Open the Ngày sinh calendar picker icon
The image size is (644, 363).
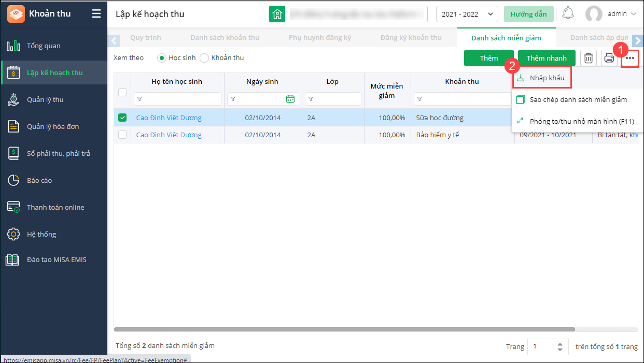click(x=290, y=99)
